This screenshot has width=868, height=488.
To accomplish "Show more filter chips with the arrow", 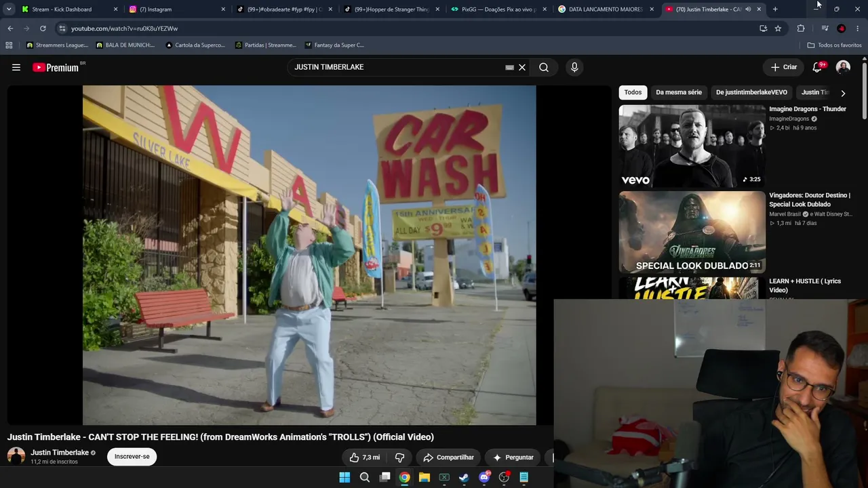I will [843, 93].
